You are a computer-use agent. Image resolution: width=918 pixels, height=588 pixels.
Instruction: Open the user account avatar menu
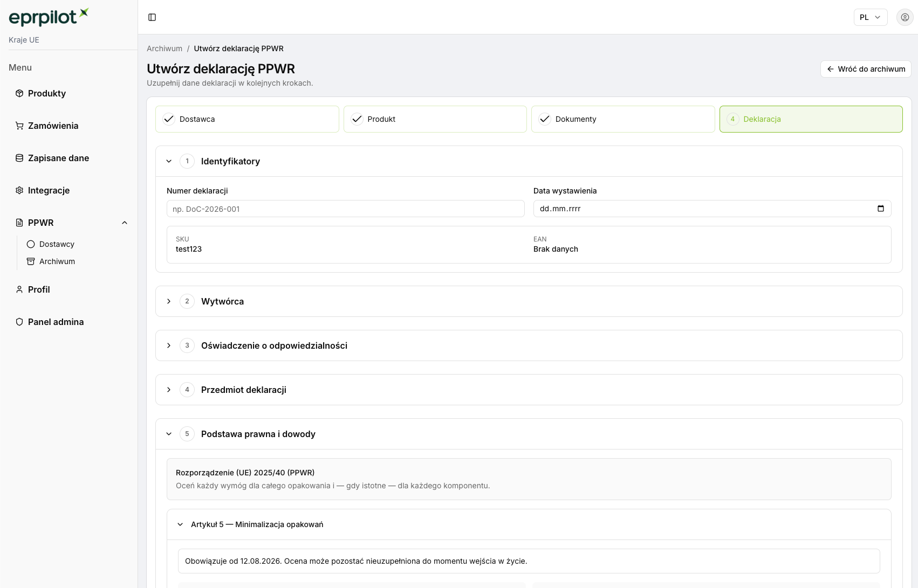coord(905,17)
